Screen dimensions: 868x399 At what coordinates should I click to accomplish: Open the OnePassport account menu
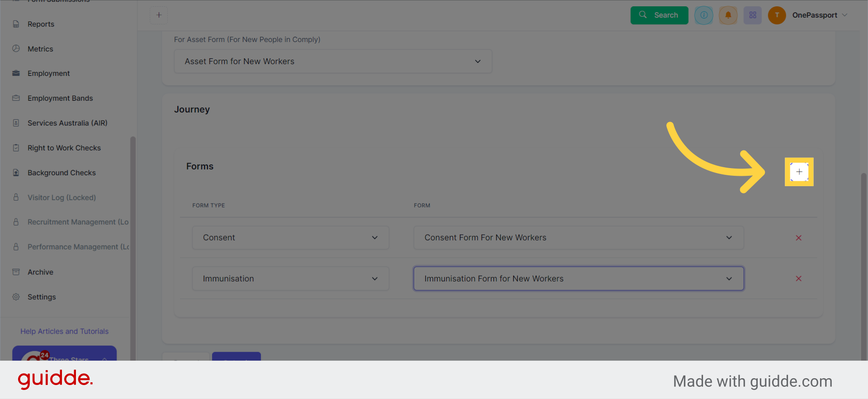819,15
